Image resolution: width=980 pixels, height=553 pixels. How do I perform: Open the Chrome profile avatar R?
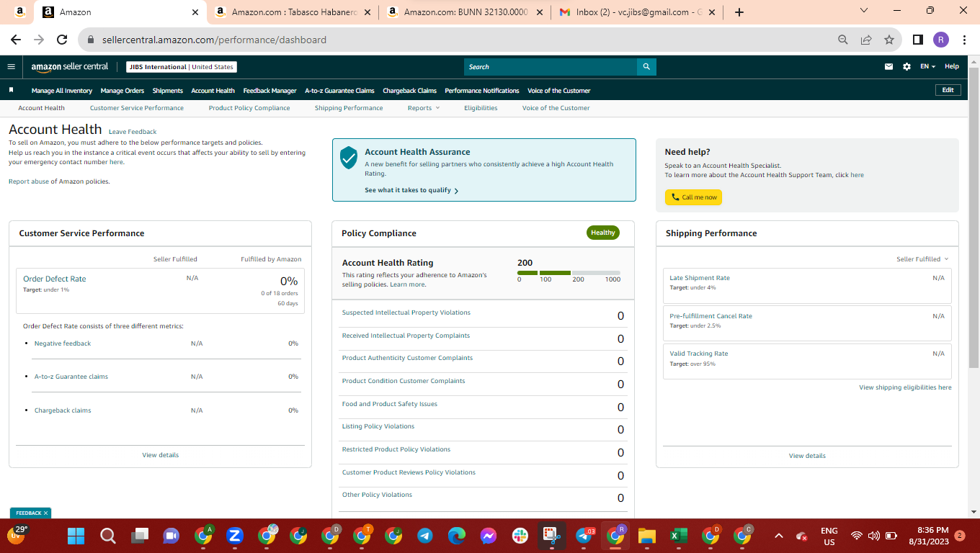tap(940, 40)
